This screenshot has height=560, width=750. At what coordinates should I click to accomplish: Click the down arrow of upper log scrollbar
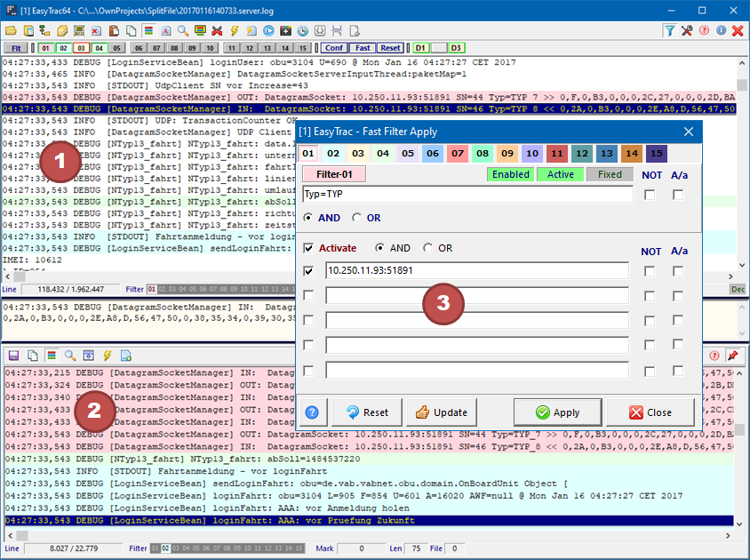742,265
